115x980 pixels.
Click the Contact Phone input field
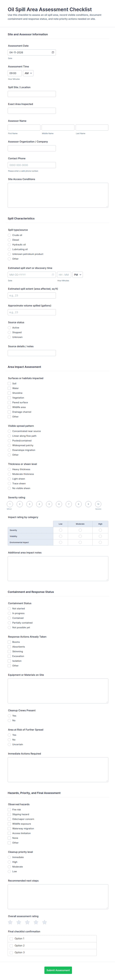pyautogui.click(x=32, y=165)
